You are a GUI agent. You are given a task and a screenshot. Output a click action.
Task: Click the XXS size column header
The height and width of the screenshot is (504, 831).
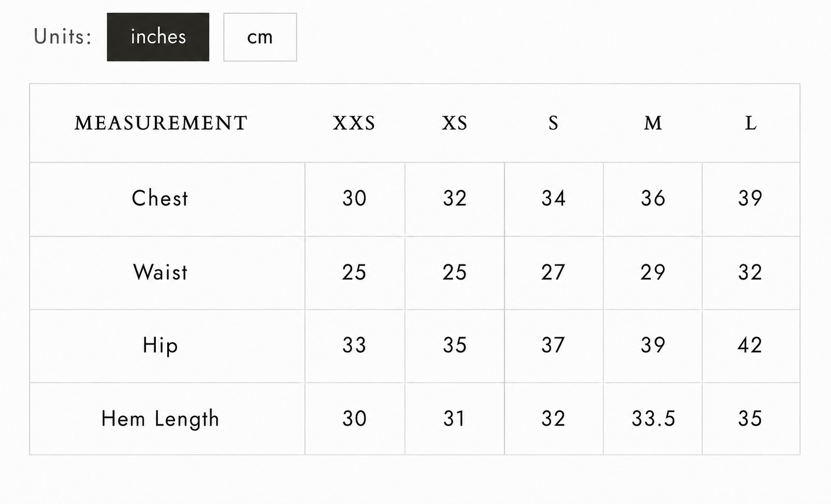pyautogui.click(x=354, y=123)
